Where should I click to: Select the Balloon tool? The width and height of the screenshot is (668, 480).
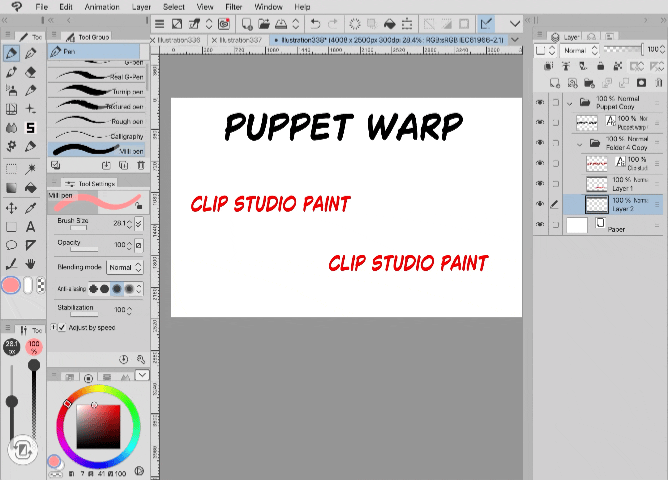(12, 245)
